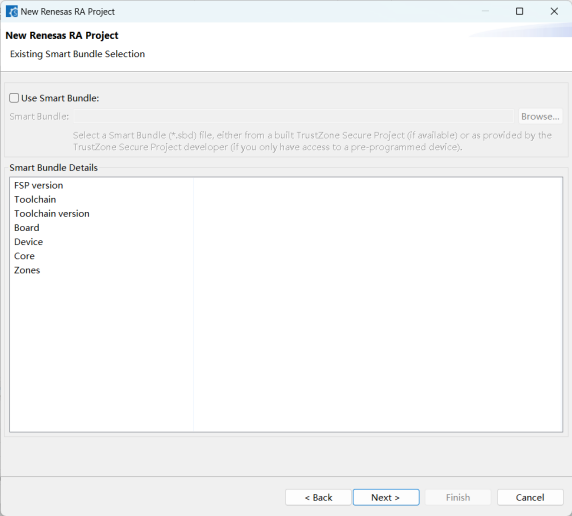Click the Existing Smart Bundle Selection subtitle

[x=77, y=54]
